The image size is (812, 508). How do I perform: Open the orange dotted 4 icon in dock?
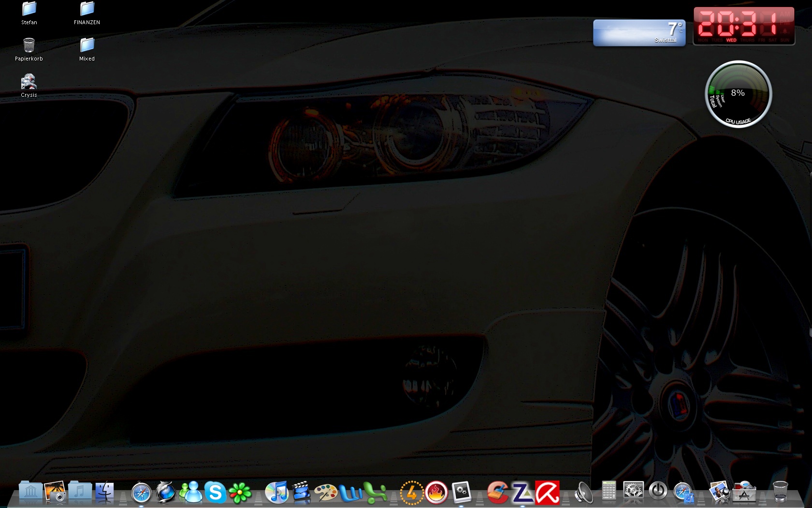tap(412, 493)
